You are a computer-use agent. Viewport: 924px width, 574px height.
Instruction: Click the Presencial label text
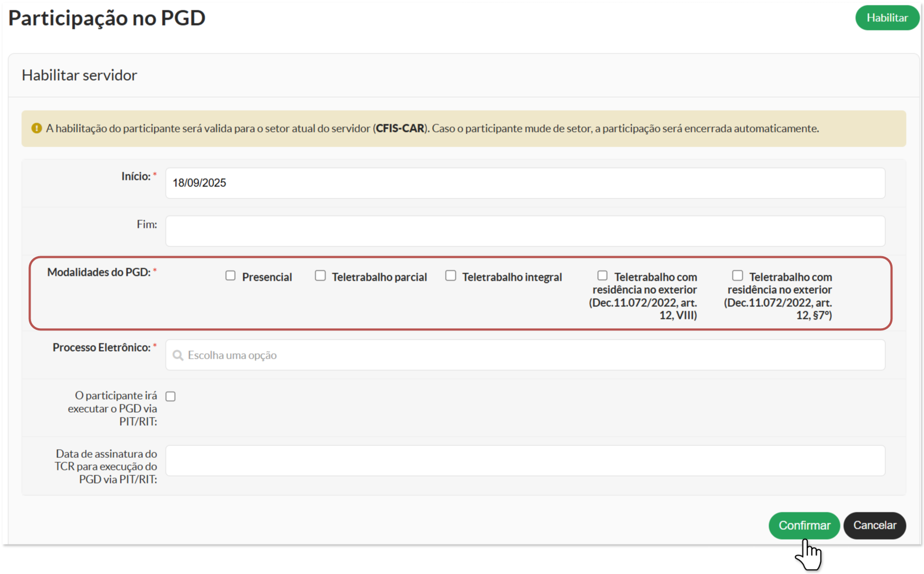(267, 277)
